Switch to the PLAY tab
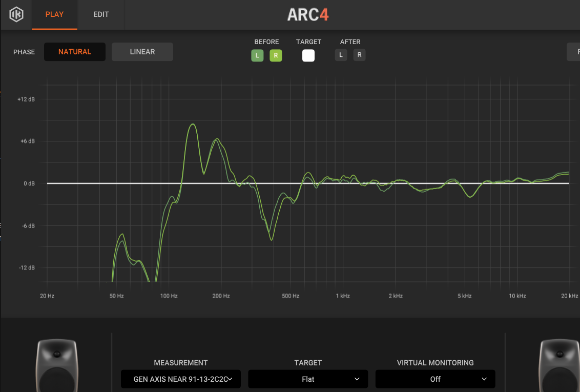Screen dimensions: 580x392 [54, 14]
